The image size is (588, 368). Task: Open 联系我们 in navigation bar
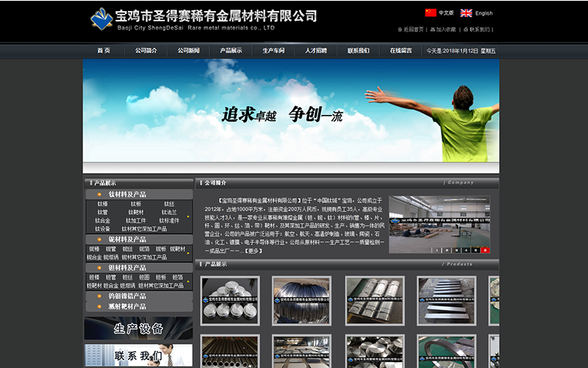point(359,51)
